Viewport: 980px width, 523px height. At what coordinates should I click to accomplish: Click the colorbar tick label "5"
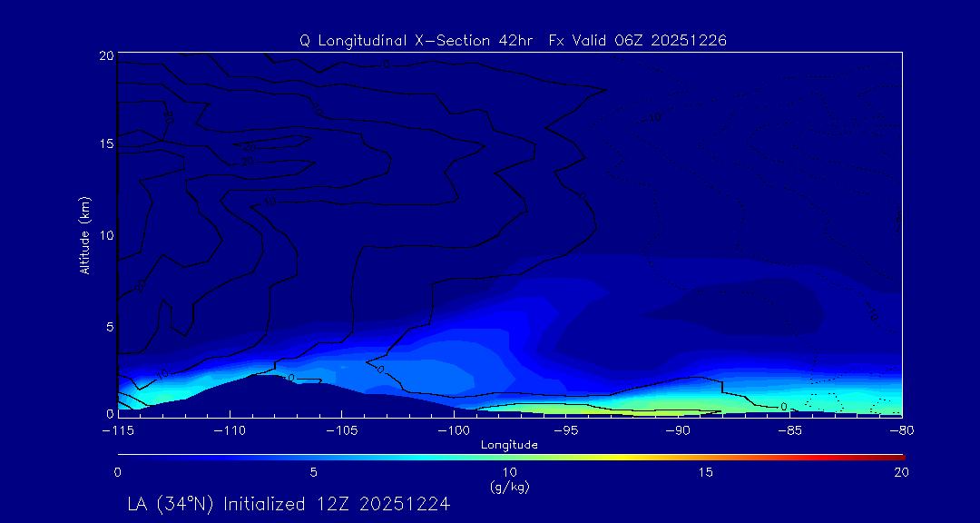tap(314, 472)
